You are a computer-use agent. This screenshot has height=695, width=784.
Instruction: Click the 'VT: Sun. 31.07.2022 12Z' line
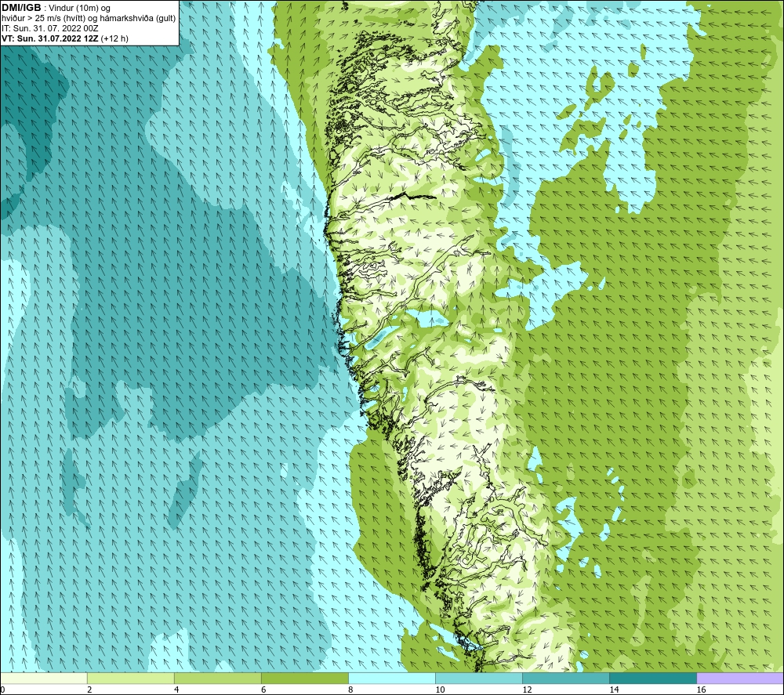tap(50, 38)
